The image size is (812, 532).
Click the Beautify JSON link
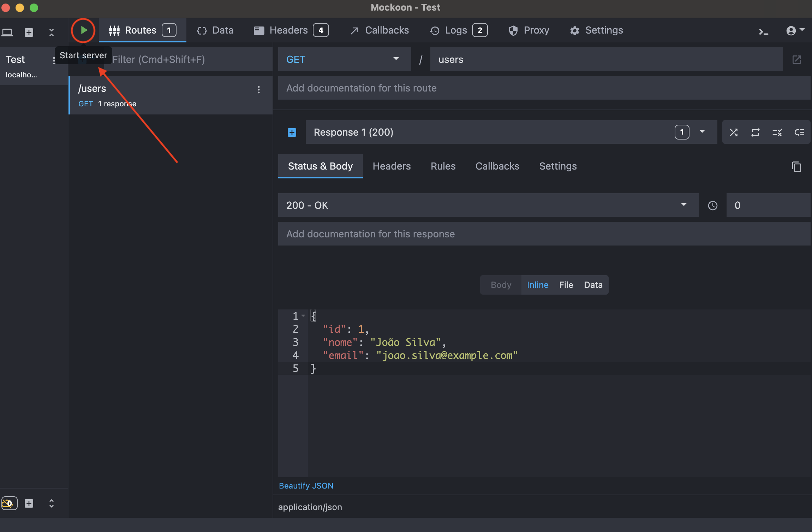(306, 486)
